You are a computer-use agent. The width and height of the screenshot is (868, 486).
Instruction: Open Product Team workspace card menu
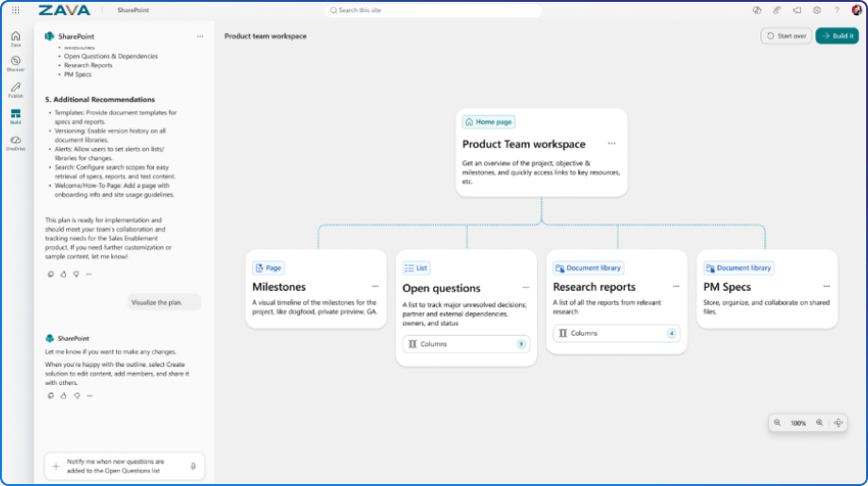(611, 144)
